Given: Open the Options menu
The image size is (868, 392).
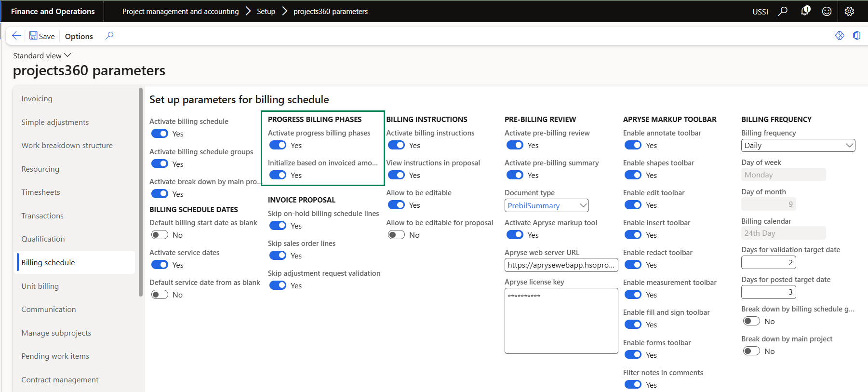Looking at the screenshot, I should pyautogui.click(x=79, y=36).
